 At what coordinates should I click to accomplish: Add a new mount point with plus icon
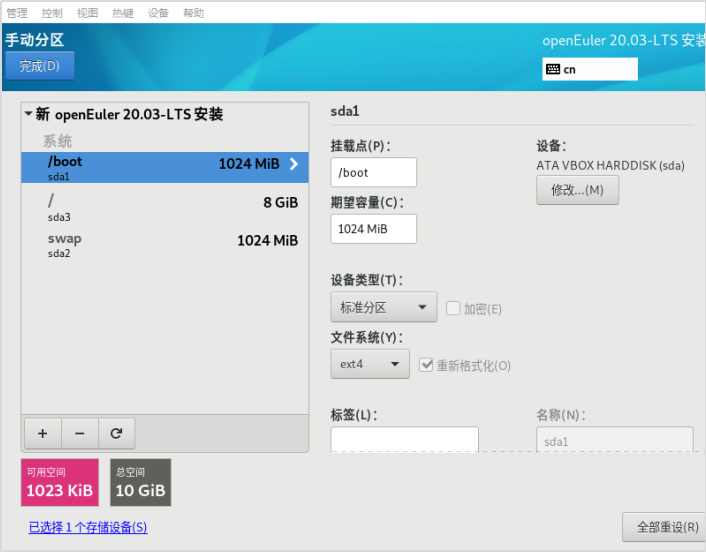coord(43,433)
